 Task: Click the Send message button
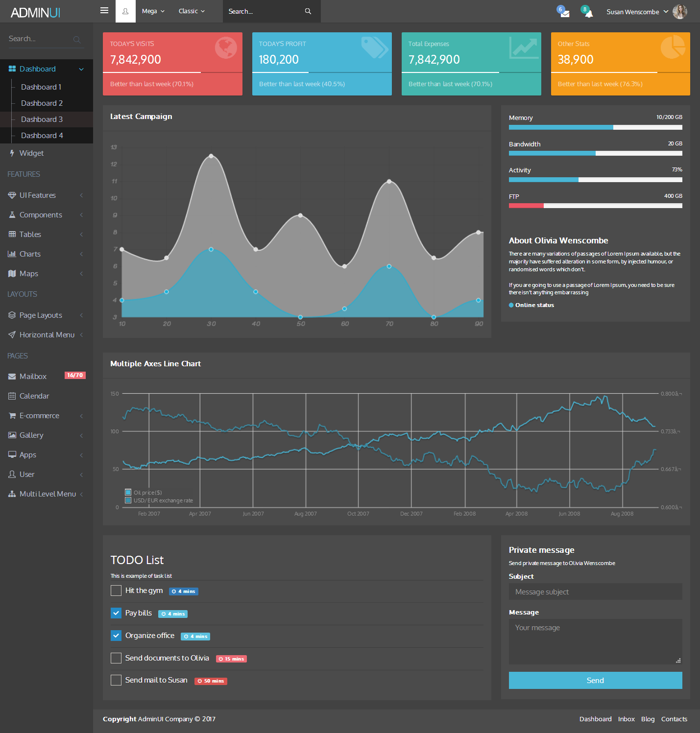[595, 680]
